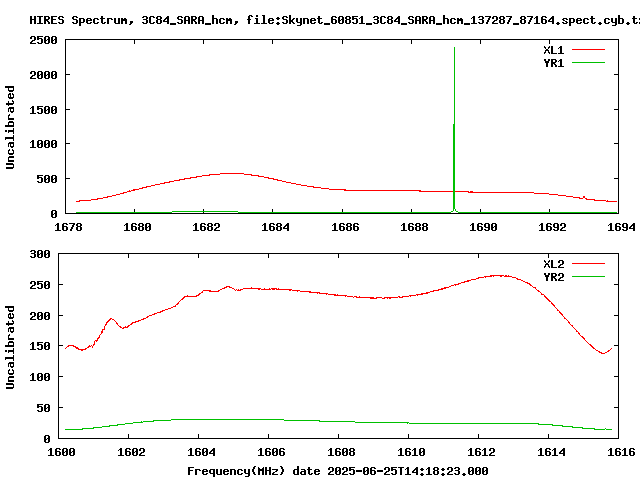Click the bottom plot Uncalibrated axis label

click(10, 347)
